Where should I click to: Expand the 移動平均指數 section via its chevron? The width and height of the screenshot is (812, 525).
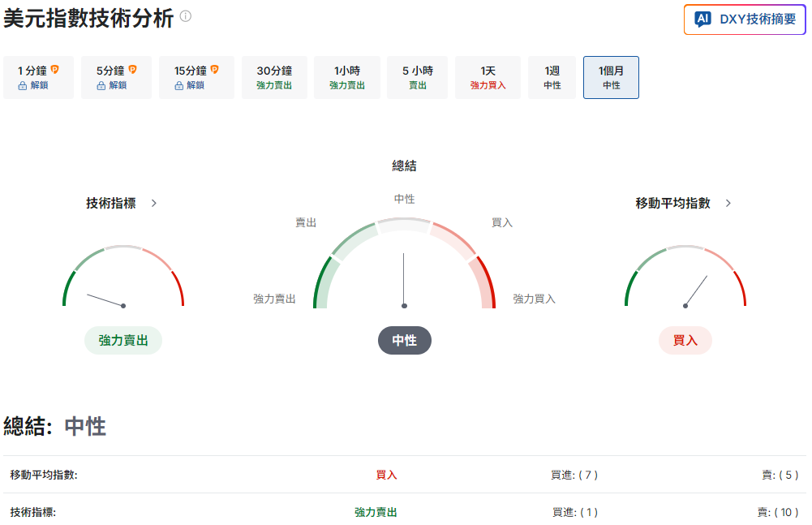click(728, 204)
